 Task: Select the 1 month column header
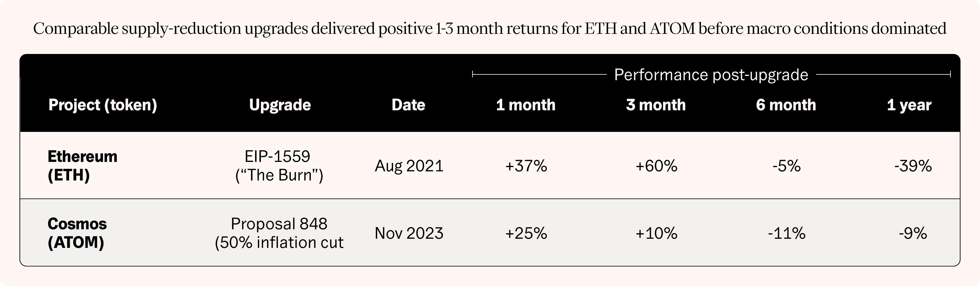[526, 105]
